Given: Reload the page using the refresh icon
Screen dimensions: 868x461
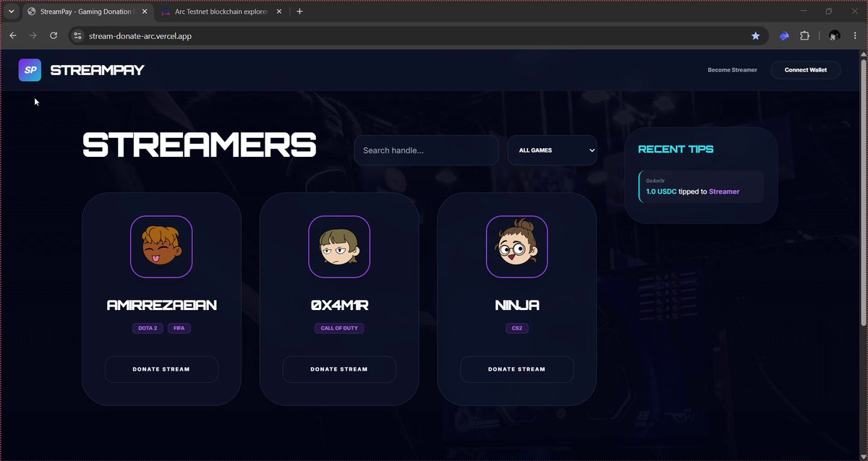Looking at the screenshot, I should coord(54,35).
